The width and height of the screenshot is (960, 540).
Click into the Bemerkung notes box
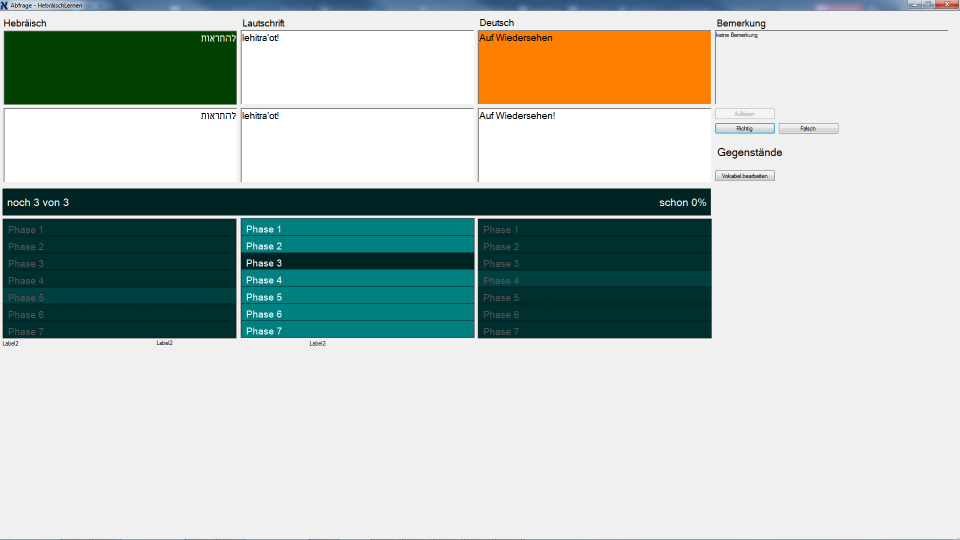tap(831, 67)
